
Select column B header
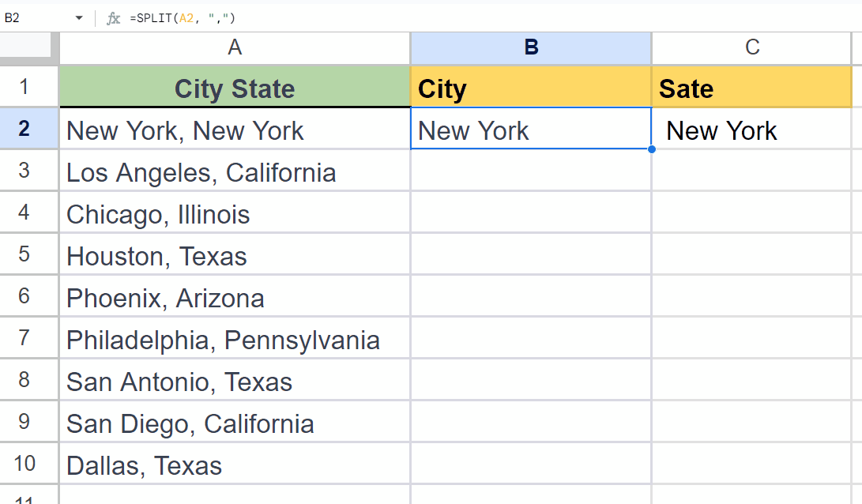tap(530, 47)
